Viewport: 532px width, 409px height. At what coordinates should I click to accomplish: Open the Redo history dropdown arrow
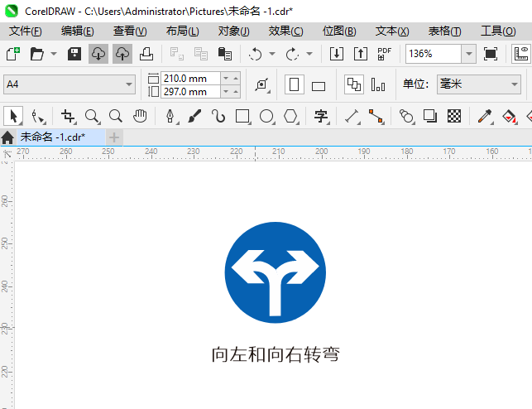point(309,54)
